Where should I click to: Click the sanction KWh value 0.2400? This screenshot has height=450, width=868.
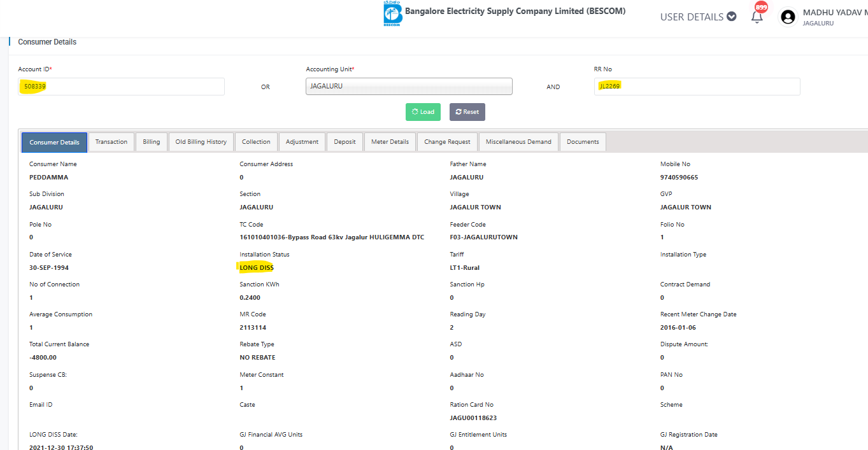pyautogui.click(x=250, y=298)
